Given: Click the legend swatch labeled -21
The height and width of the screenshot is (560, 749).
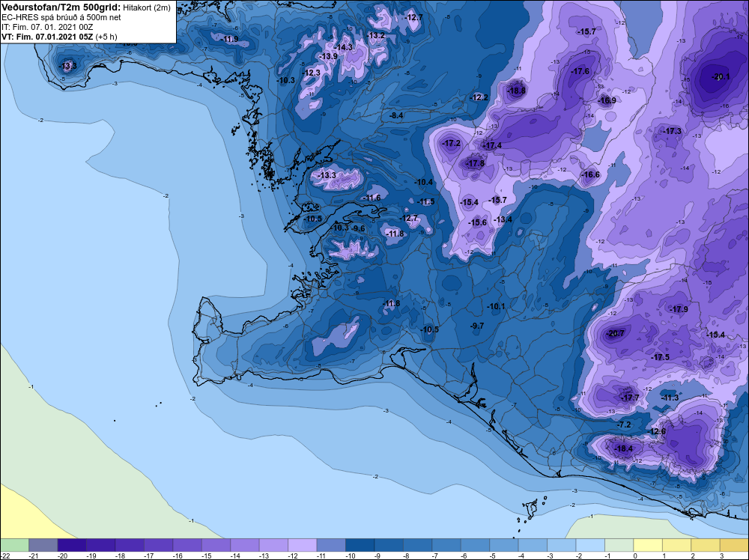Looking at the screenshot, I should point(43,545).
